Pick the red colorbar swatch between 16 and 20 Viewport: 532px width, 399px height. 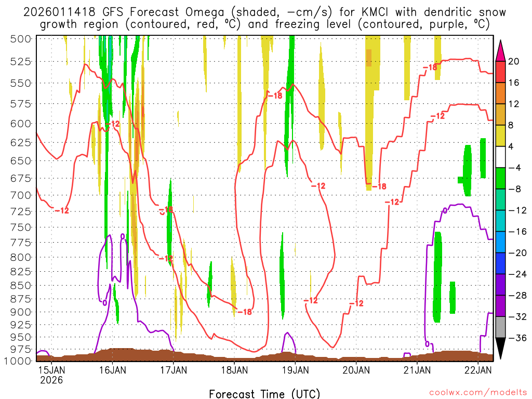500,72
